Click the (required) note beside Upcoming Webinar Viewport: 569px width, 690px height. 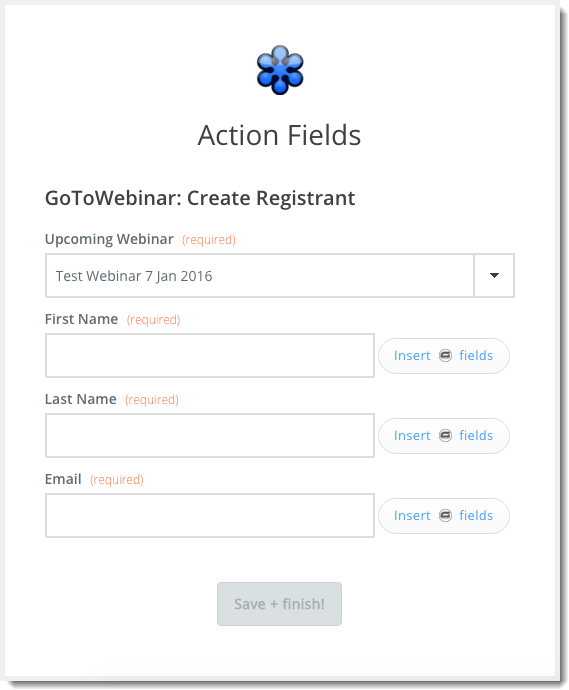point(209,240)
